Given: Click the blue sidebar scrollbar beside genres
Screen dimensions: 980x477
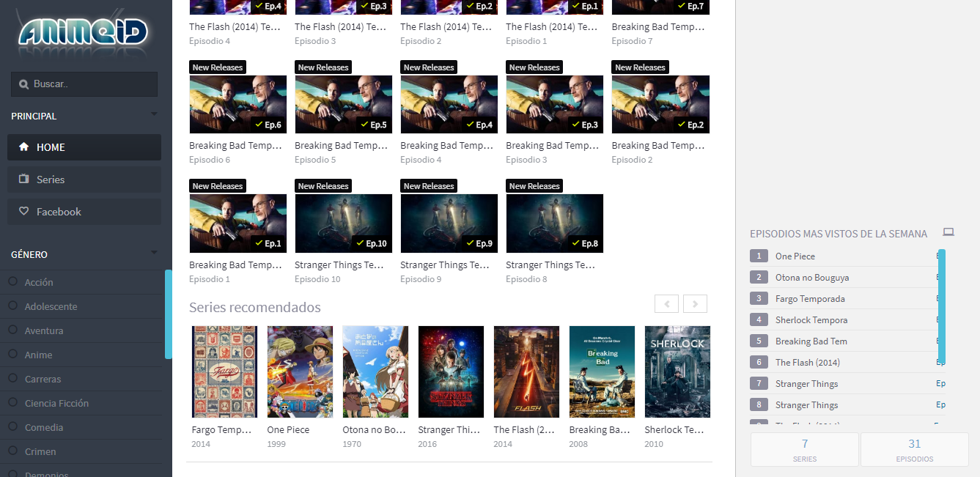Looking at the screenshot, I should pos(169,314).
